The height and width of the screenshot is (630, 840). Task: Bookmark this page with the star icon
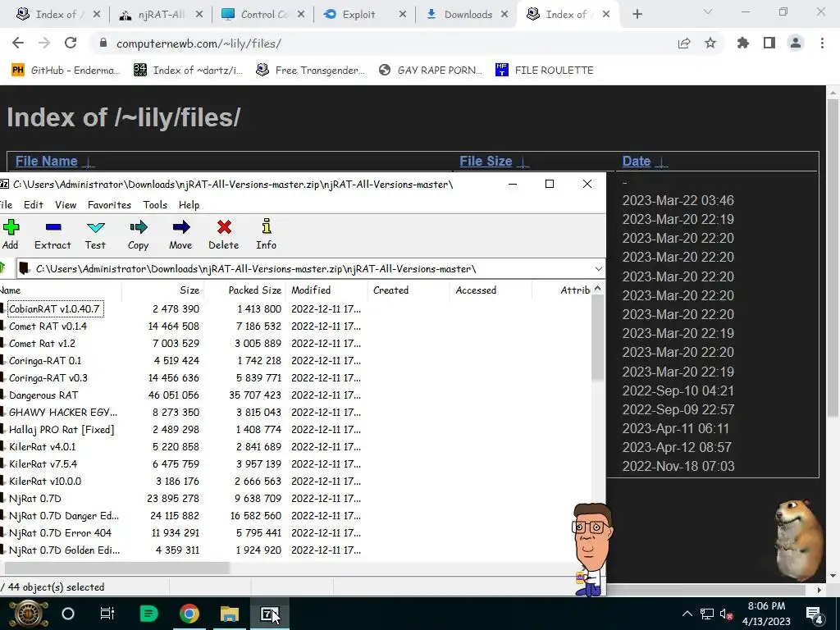[710, 43]
